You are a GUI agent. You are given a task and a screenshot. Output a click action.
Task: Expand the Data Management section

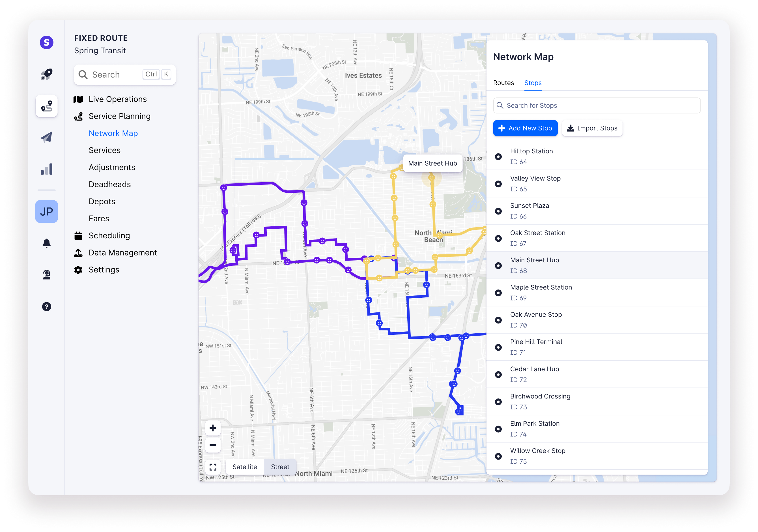click(x=122, y=253)
